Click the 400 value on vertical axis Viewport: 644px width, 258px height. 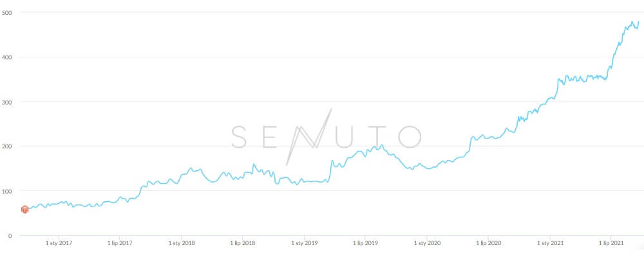click(6, 57)
